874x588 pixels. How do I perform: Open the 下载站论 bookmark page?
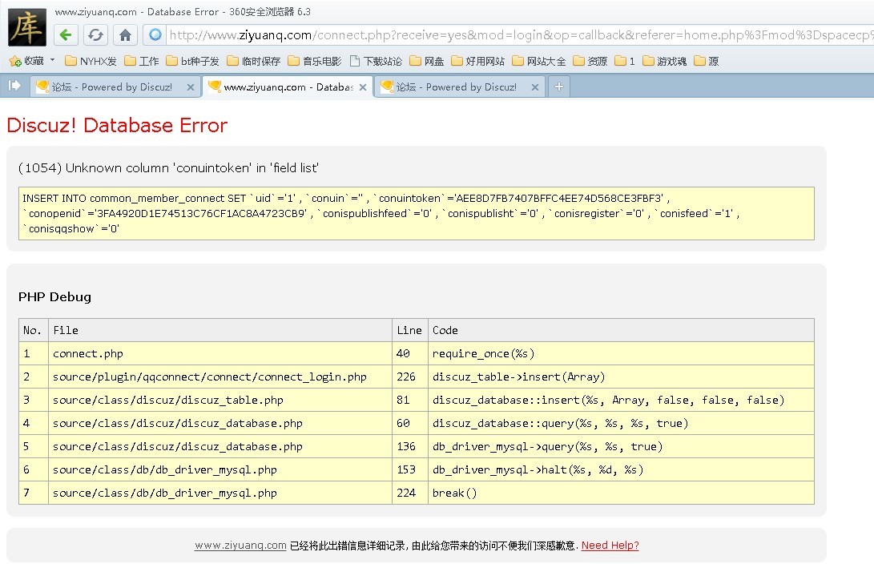pos(376,61)
